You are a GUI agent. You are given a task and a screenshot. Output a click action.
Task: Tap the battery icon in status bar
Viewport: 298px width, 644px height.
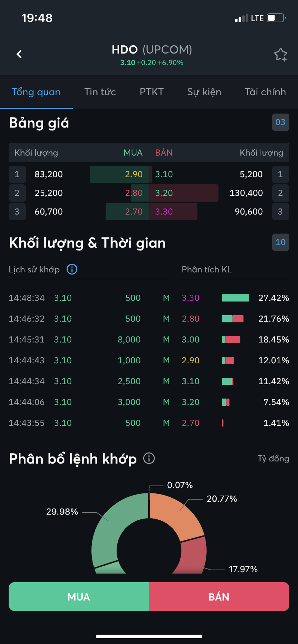[276, 18]
